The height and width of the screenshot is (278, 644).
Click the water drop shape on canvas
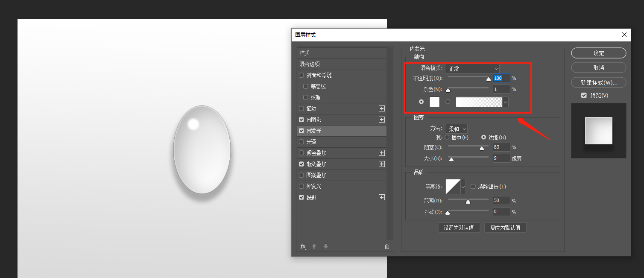pyautogui.click(x=202, y=150)
